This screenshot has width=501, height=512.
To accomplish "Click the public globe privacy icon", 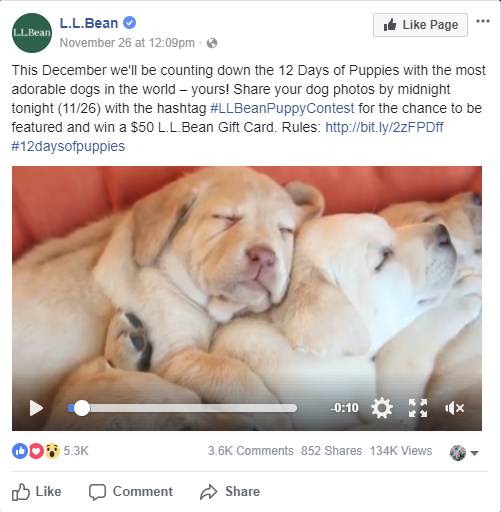I will coord(212,43).
